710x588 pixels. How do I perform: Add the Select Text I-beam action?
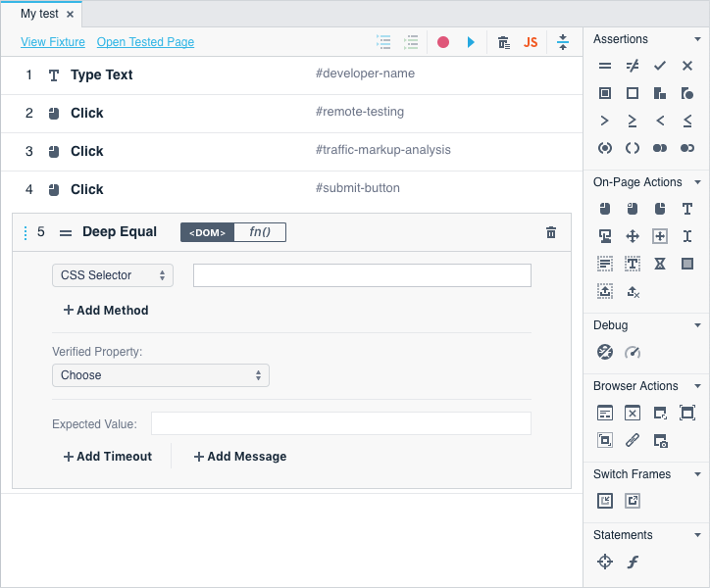[x=687, y=236]
